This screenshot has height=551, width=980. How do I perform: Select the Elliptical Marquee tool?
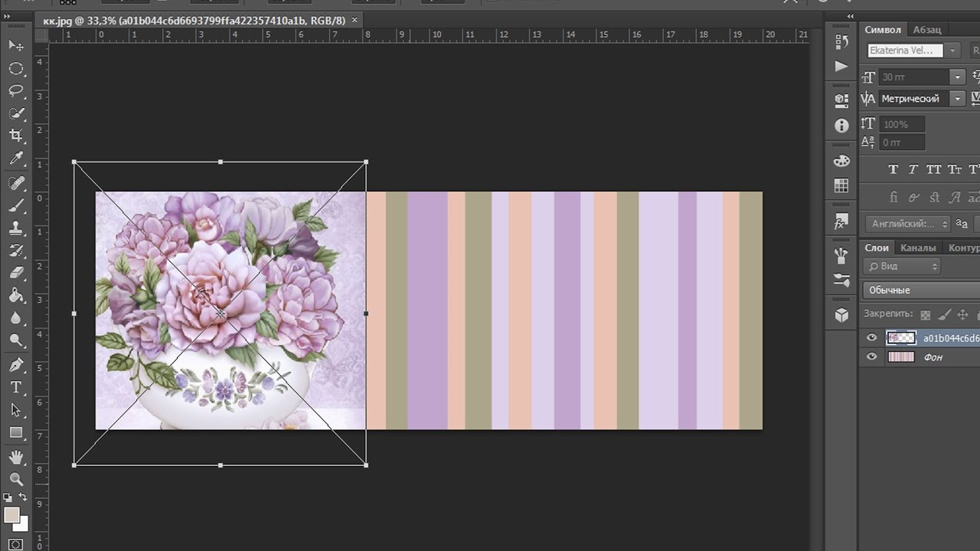coord(15,68)
